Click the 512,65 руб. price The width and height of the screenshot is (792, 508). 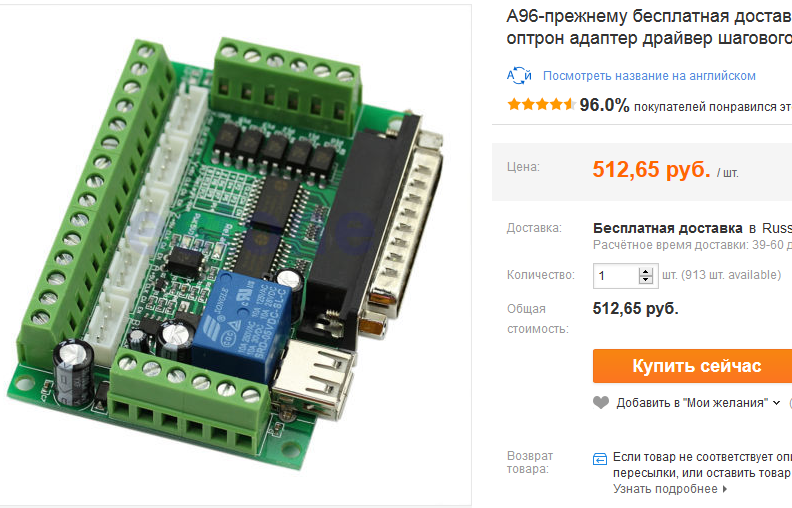pyautogui.click(x=651, y=169)
